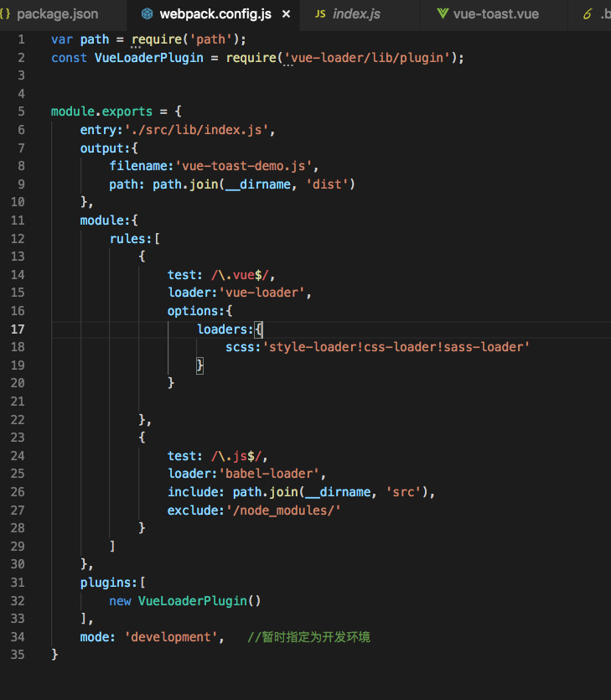Click the 'path' string on line 1

(211, 39)
